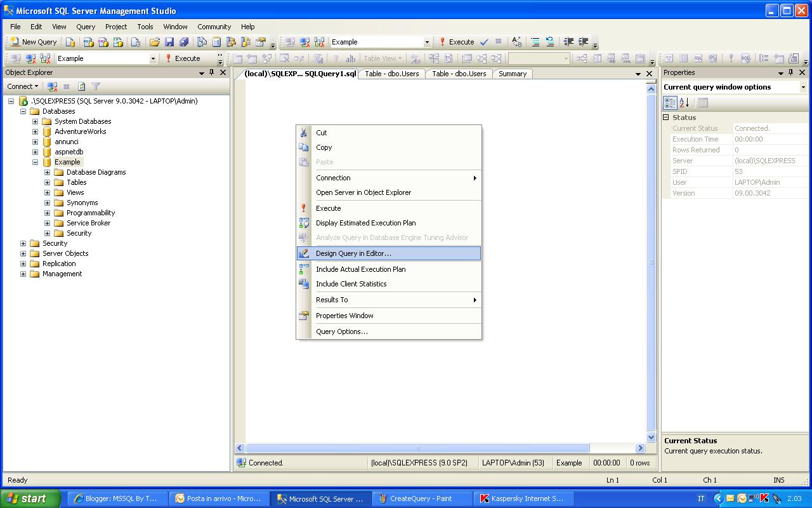The height and width of the screenshot is (508, 812).
Task: Select the Programmability folder in tree
Action: [91, 213]
